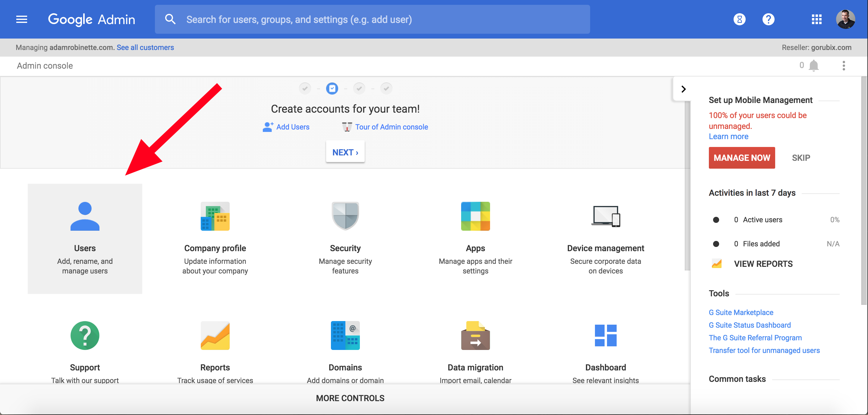The image size is (868, 415).
Task: Open the Help question mark icon
Action: [x=768, y=19]
